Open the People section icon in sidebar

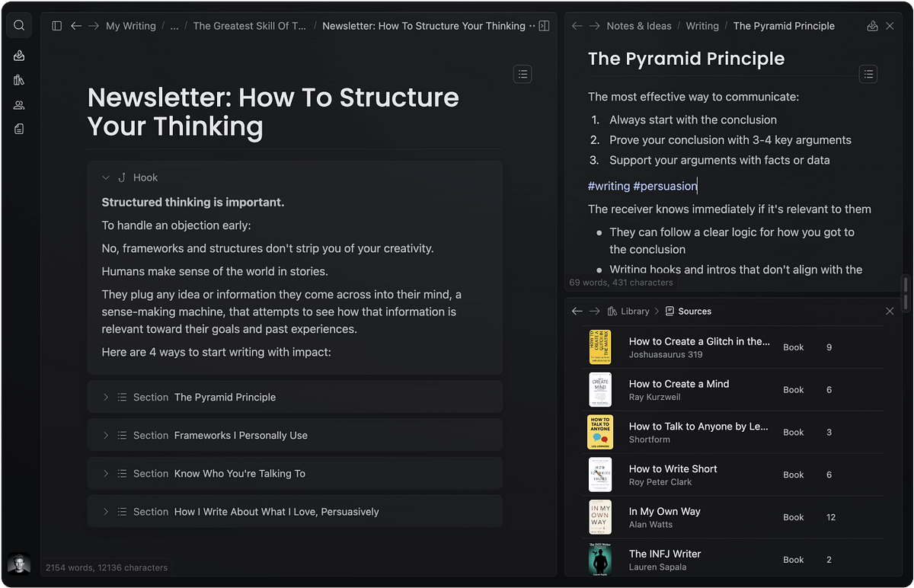click(x=18, y=104)
